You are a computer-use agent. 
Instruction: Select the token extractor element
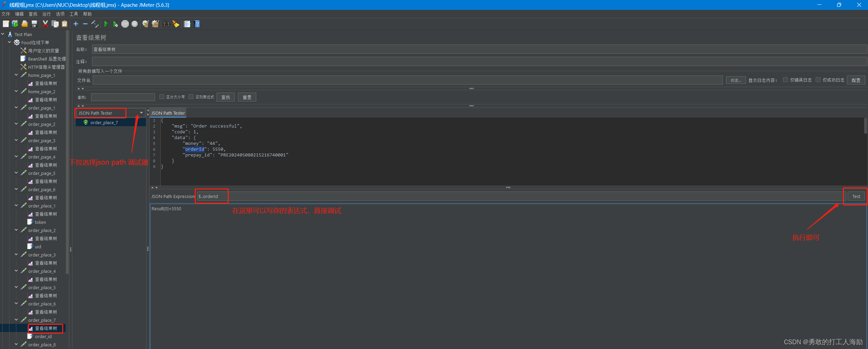[x=40, y=222]
